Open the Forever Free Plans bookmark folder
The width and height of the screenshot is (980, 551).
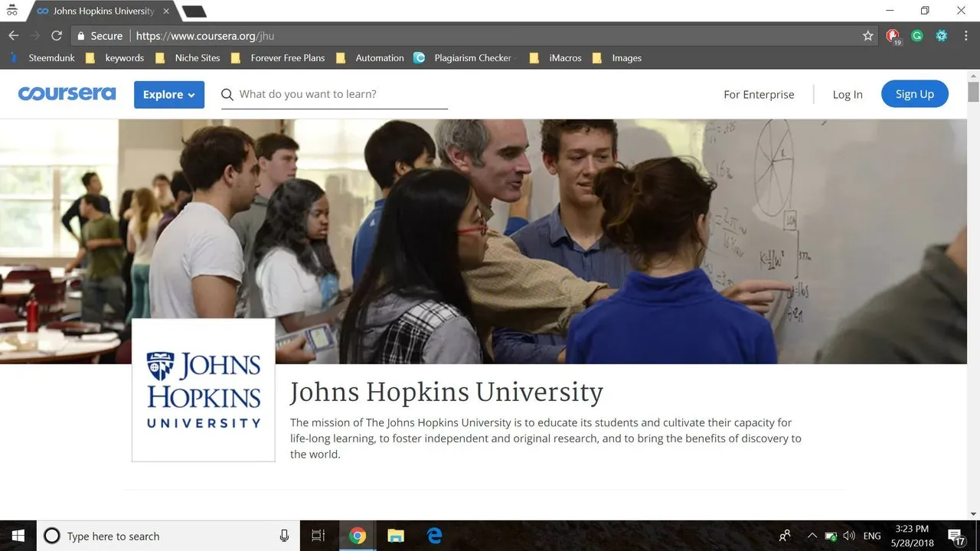(x=278, y=57)
